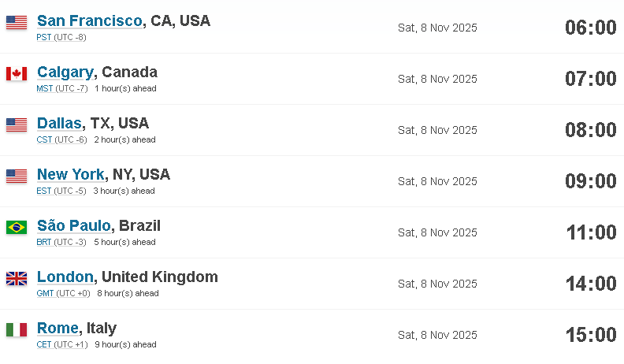Open the New York city link
Image resolution: width=624 pixels, height=364 pixels.
click(71, 175)
